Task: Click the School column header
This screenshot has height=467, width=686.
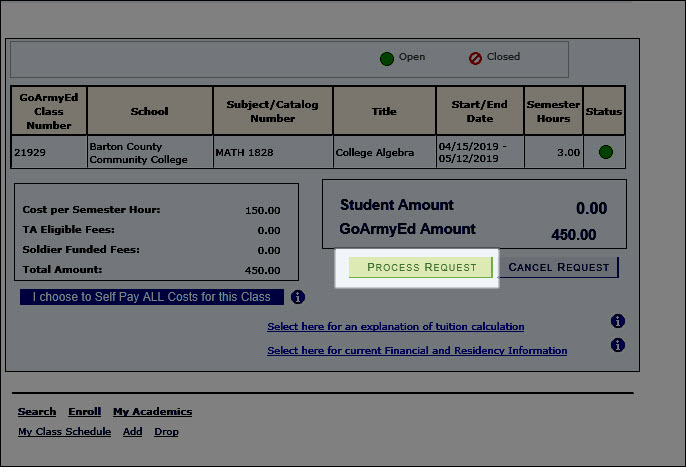Action: [150, 111]
